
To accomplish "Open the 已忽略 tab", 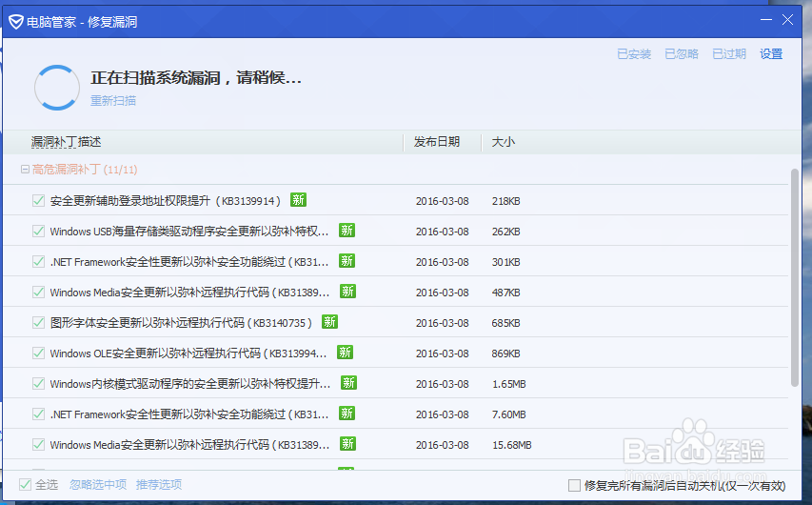I will pyautogui.click(x=682, y=54).
